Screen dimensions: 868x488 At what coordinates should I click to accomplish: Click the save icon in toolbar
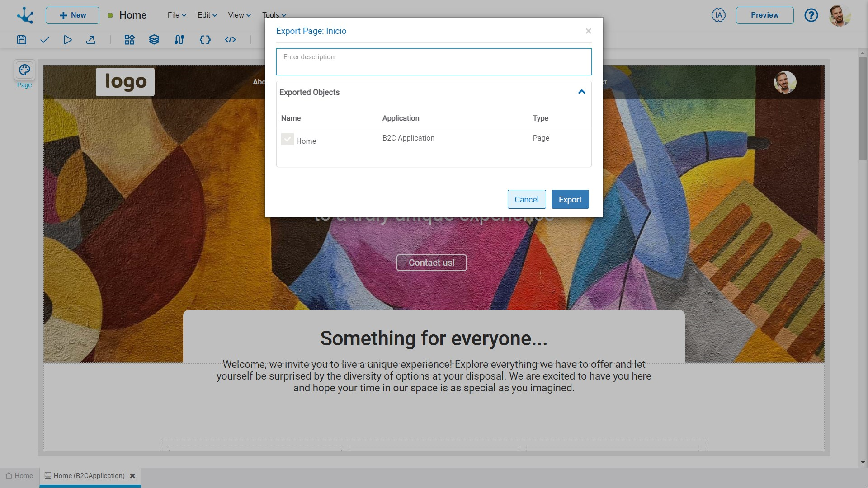22,40
